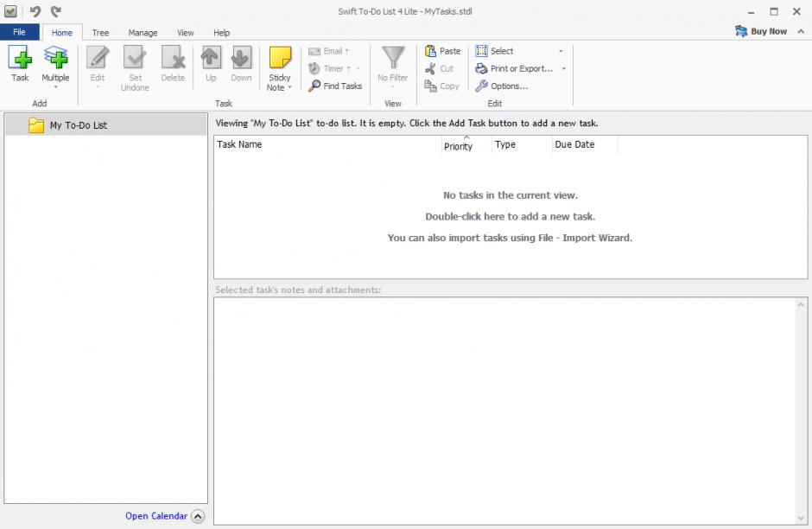Click the Undo arrow in title bar
Viewport: 812px width, 529px height.
coord(35,11)
